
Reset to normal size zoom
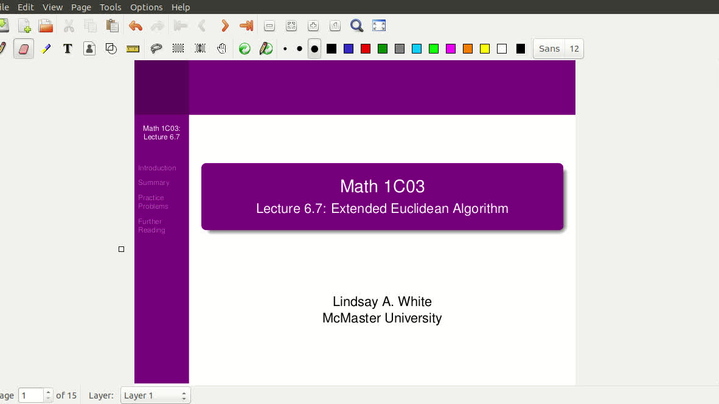coord(335,26)
